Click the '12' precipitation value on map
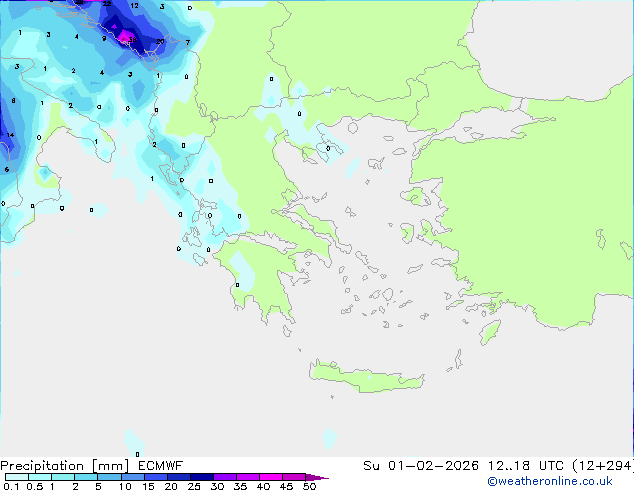 pos(134,6)
